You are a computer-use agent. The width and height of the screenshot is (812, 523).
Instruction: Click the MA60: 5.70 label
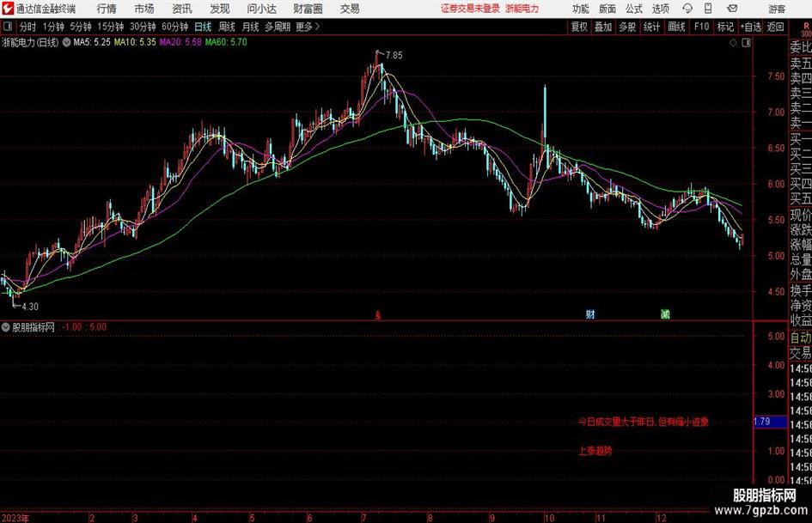tap(226, 42)
